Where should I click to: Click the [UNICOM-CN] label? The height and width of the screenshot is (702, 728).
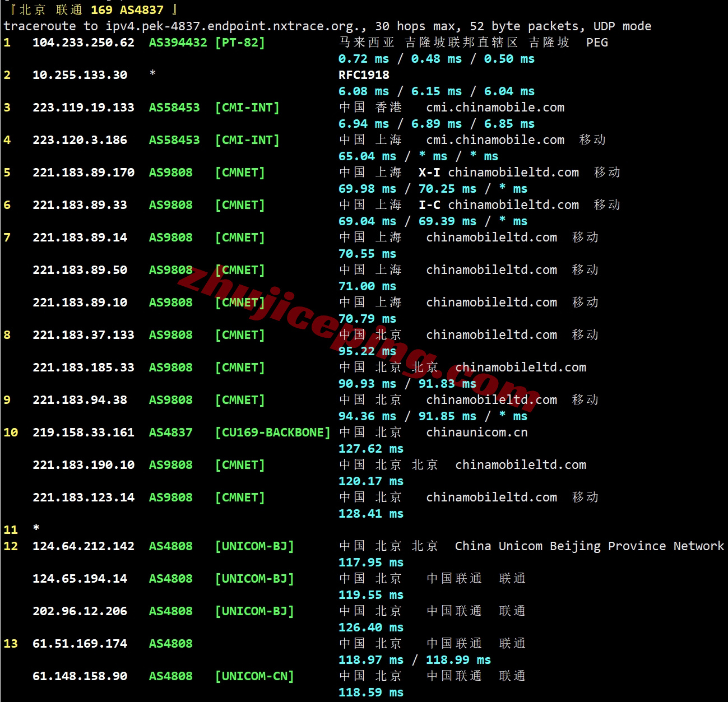point(254,676)
